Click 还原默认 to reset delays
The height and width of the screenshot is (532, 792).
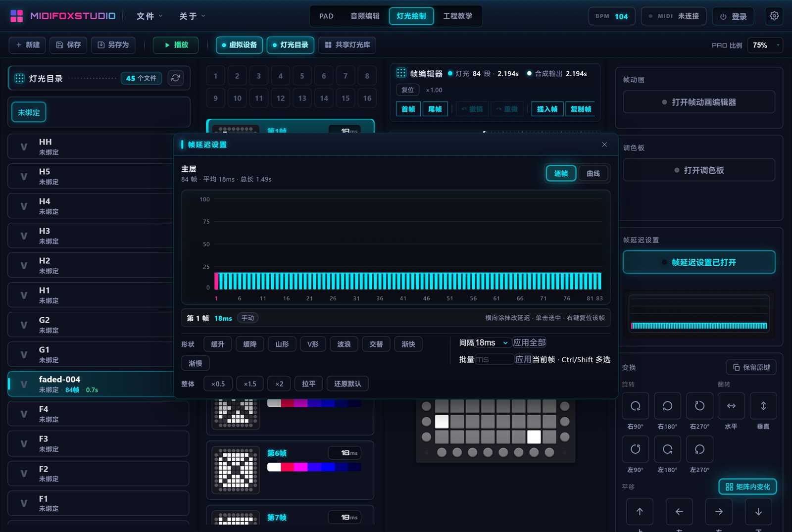(x=347, y=384)
